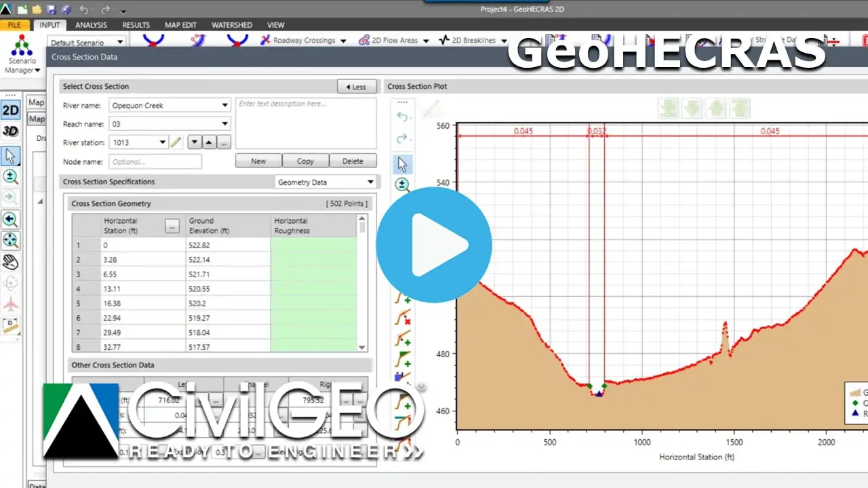Viewport: 868px width, 488px height.
Task: Click the Copy cross section button
Action: pyautogui.click(x=305, y=161)
